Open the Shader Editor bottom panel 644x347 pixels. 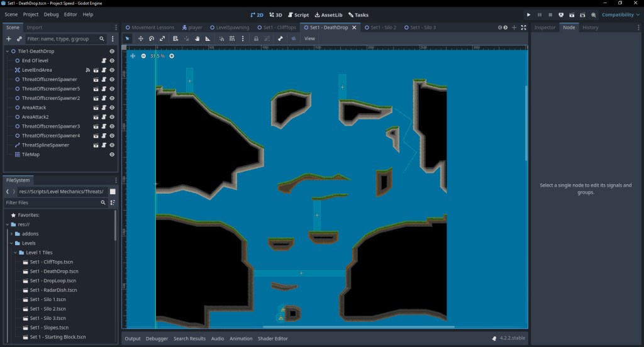272,339
